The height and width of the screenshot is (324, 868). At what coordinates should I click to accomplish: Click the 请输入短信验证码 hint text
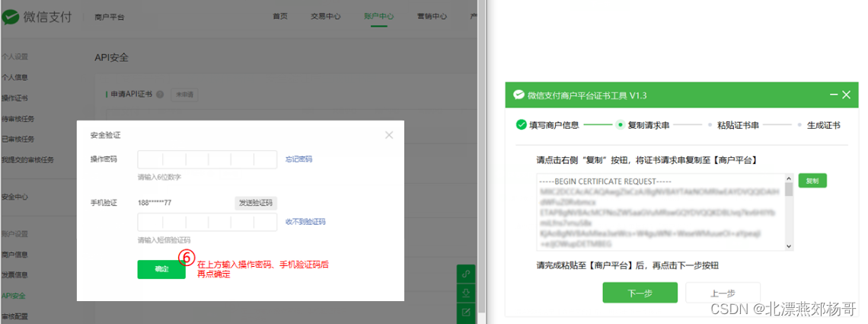164,240
